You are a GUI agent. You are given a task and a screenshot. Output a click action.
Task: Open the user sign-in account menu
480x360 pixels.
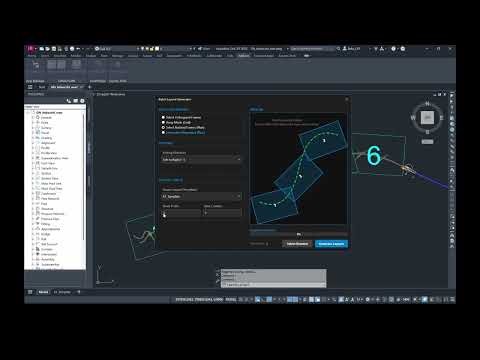coord(352,49)
